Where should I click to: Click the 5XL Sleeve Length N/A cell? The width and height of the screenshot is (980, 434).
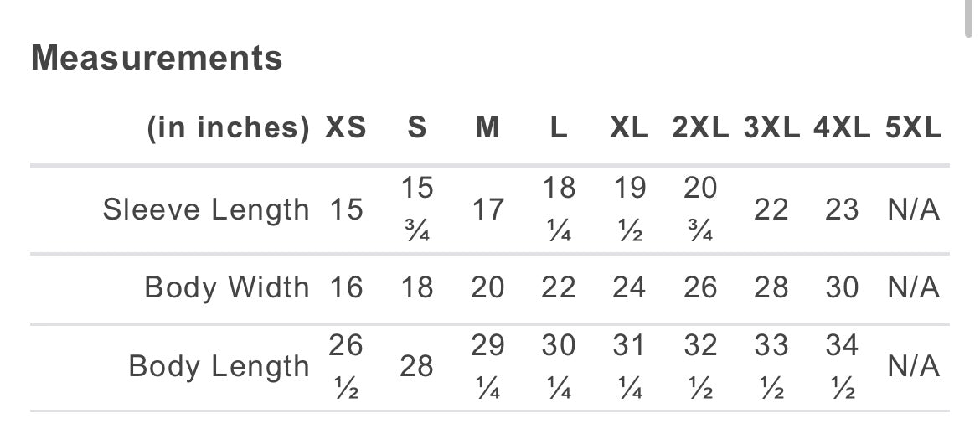pyautogui.click(x=913, y=209)
